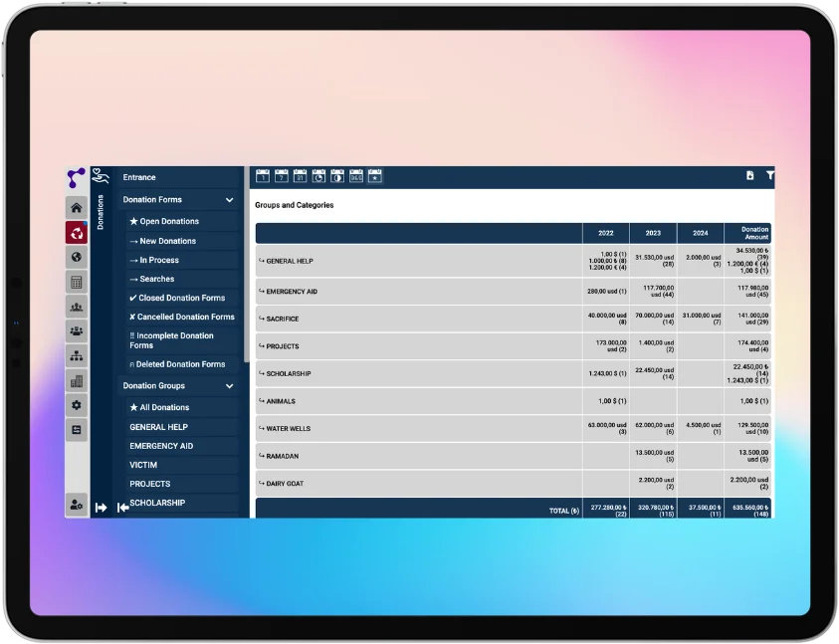Image resolution: width=839 pixels, height=644 pixels.
Task: Click the filter funnel icon
Action: click(x=769, y=176)
